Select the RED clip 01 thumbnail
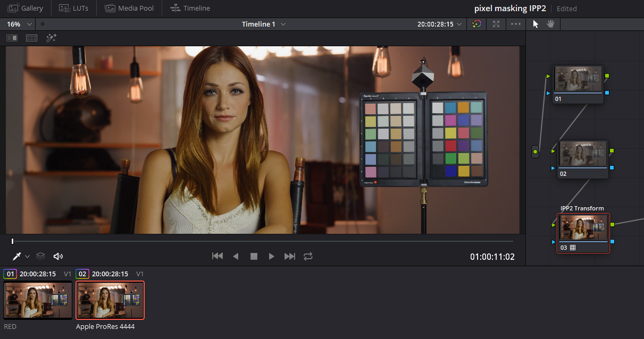Image resolution: width=644 pixels, height=339 pixels. click(x=37, y=300)
